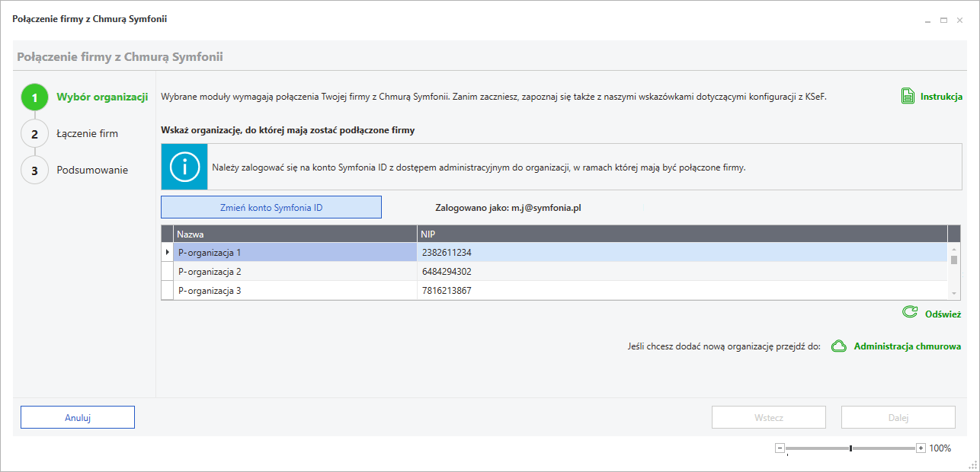
Task: Open the Instrukcja document icon
Action: pos(908,97)
